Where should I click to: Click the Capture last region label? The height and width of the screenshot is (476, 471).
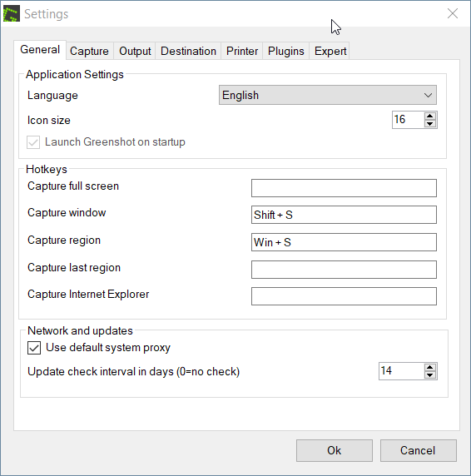tap(74, 267)
